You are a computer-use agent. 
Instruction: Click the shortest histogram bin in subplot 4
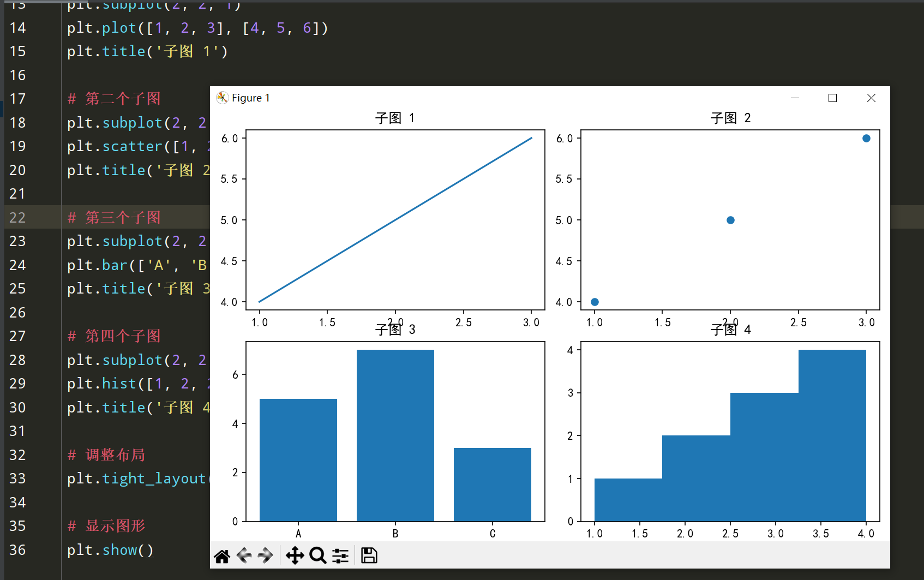628,500
